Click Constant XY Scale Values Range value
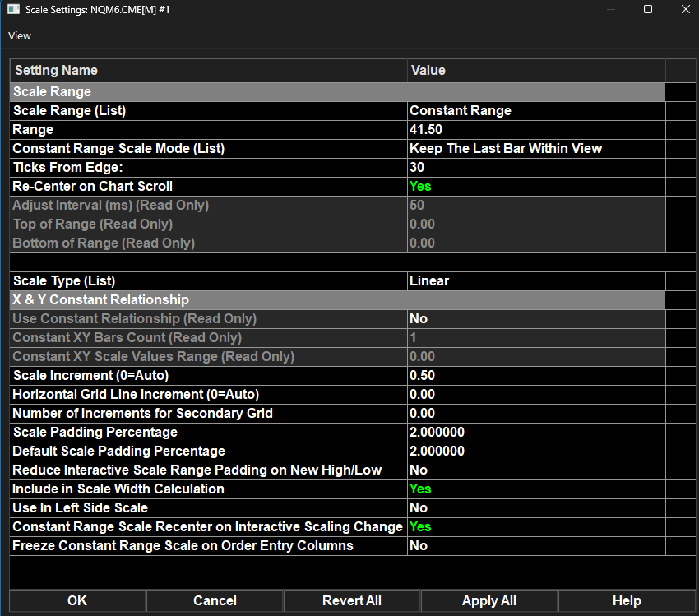This screenshot has height=616, width=699. pyautogui.click(x=536, y=357)
